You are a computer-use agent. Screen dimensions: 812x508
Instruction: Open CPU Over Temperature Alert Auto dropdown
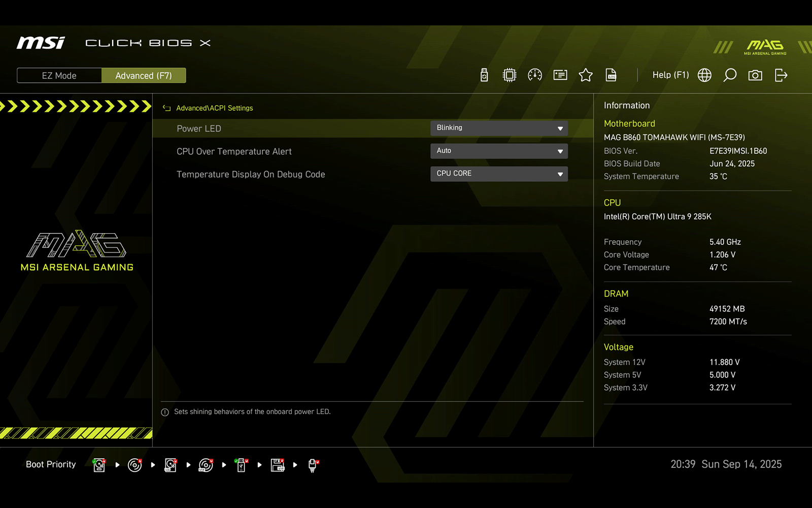(x=499, y=151)
